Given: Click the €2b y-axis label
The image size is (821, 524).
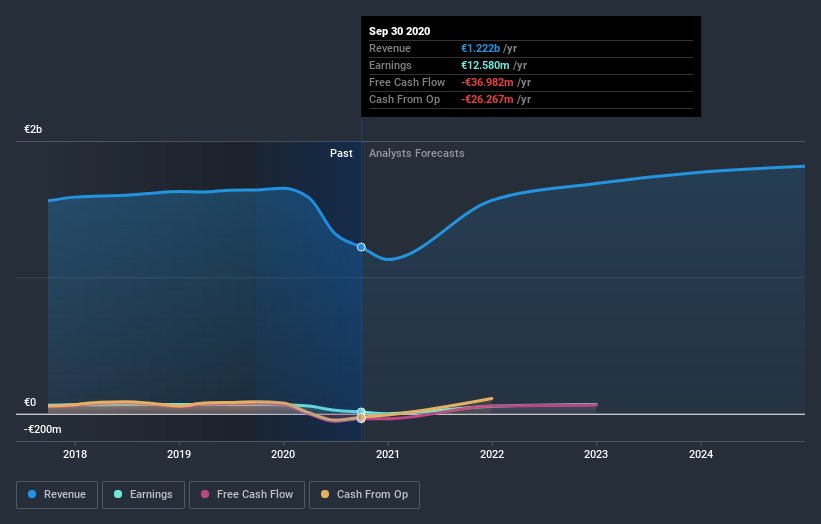Looking at the screenshot, I should point(33,129).
